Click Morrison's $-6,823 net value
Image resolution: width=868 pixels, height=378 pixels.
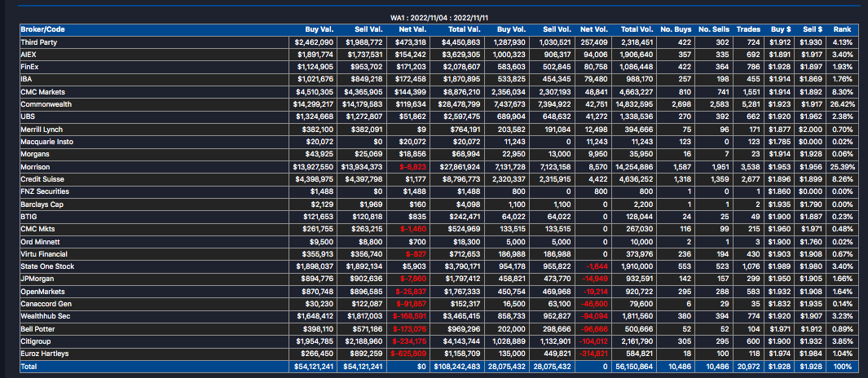pos(412,166)
